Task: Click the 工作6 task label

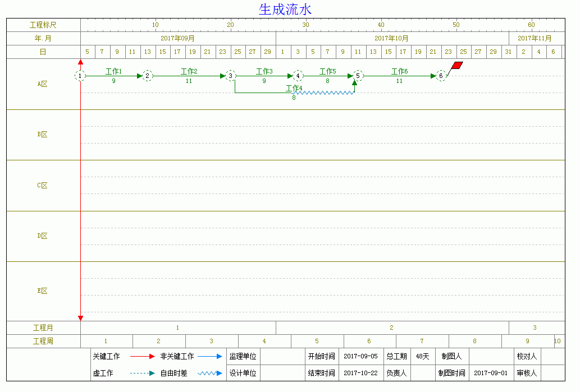Action: [400, 71]
